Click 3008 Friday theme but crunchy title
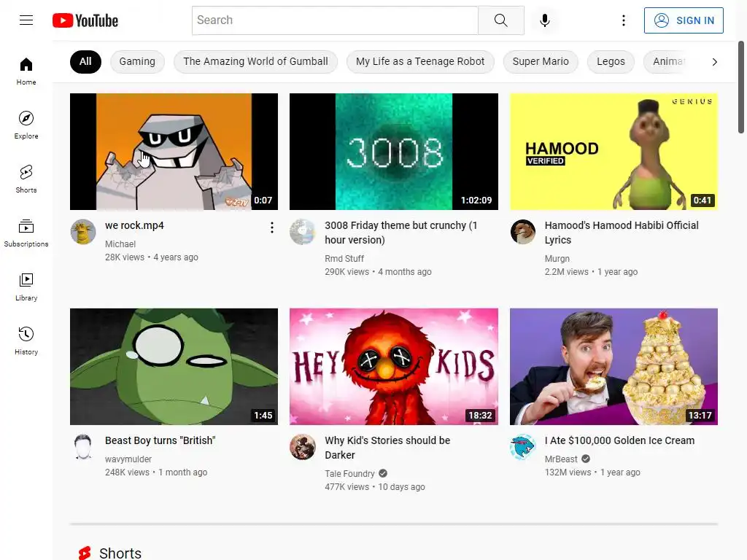Screen dimensions: 747x560 (x=401, y=233)
